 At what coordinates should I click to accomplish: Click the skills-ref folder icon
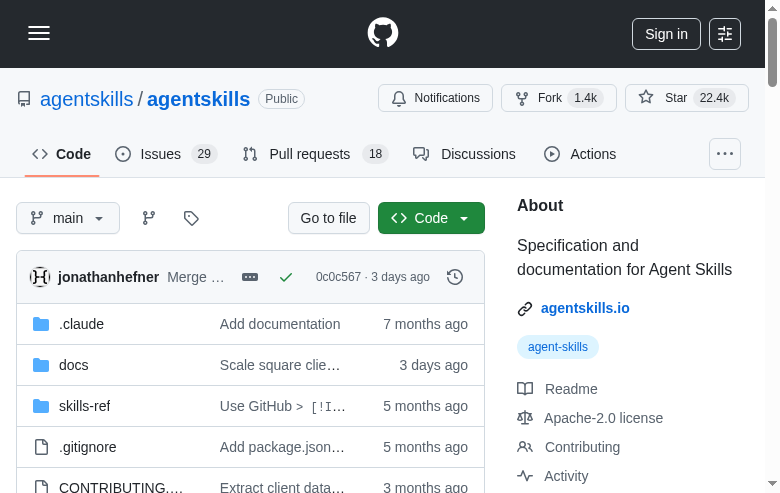click(x=41, y=406)
